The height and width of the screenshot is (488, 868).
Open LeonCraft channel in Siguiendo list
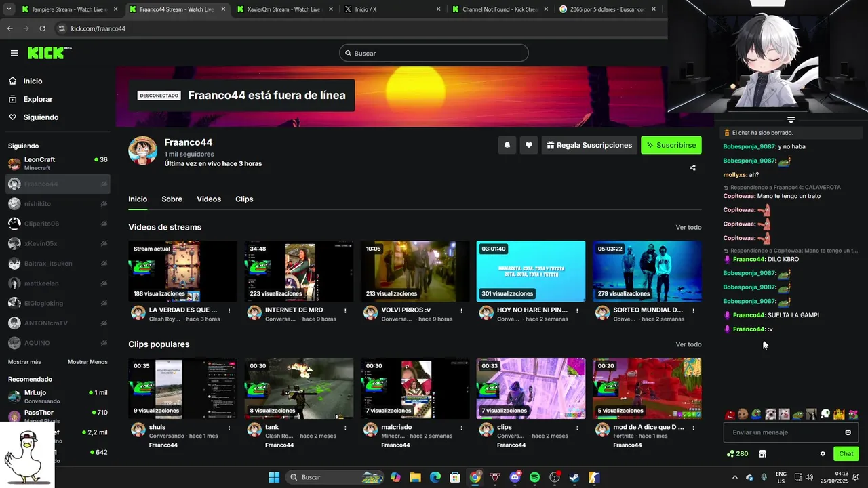coord(58,163)
